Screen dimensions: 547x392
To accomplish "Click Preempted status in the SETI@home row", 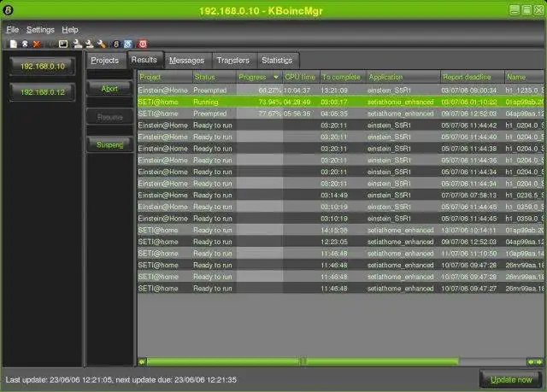I will click(215, 114).
